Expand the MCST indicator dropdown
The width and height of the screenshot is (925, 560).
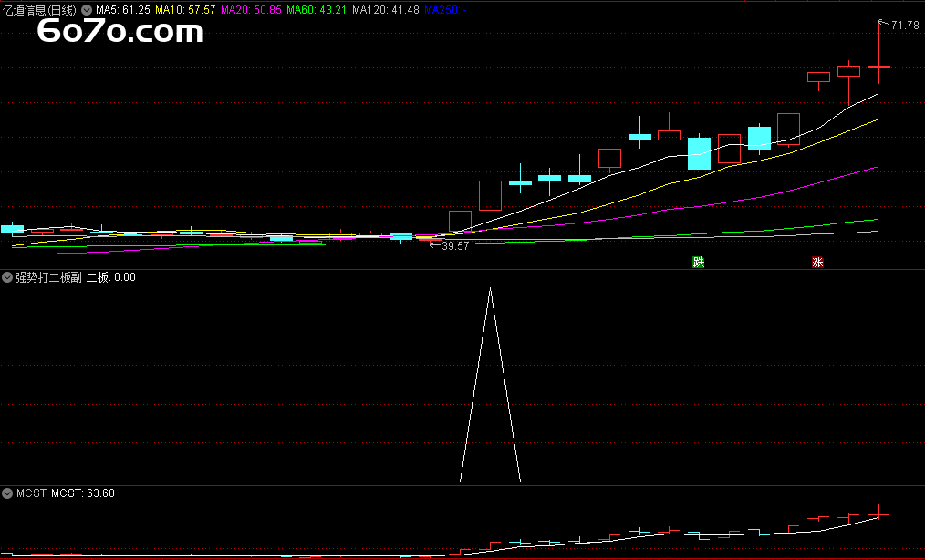coord(7,493)
